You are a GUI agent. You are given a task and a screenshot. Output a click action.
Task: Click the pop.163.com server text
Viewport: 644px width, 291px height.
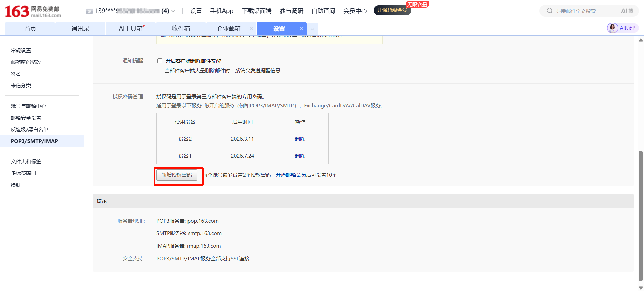pos(203,221)
